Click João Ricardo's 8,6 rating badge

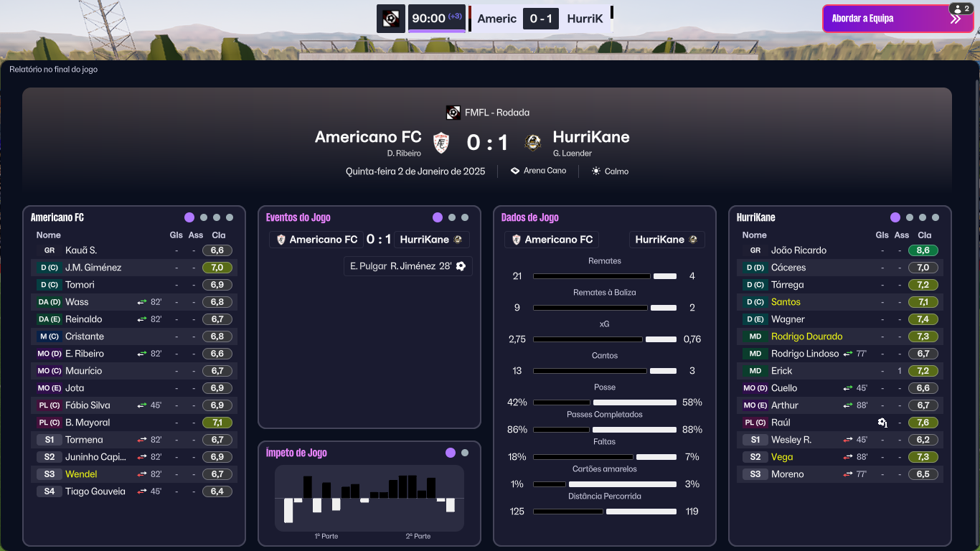[x=923, y=250]
